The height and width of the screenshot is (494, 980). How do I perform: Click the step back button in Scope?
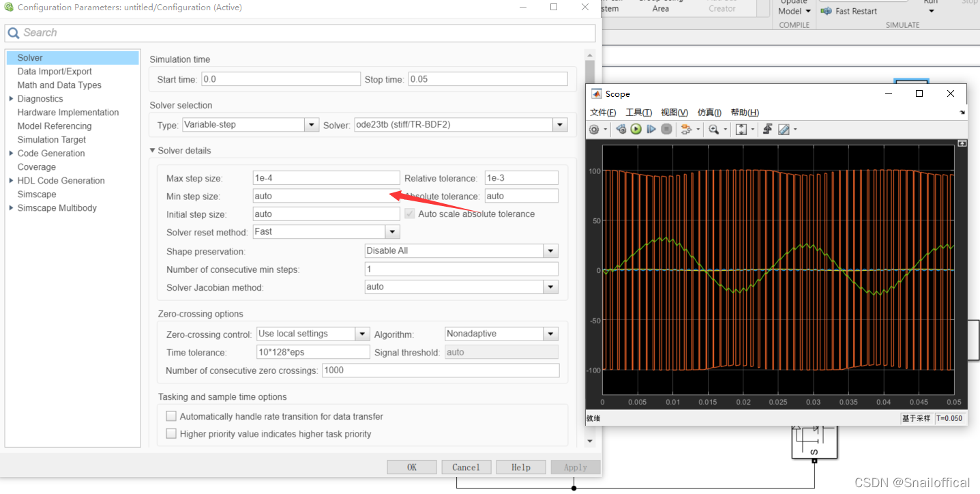tap(621, 129)
